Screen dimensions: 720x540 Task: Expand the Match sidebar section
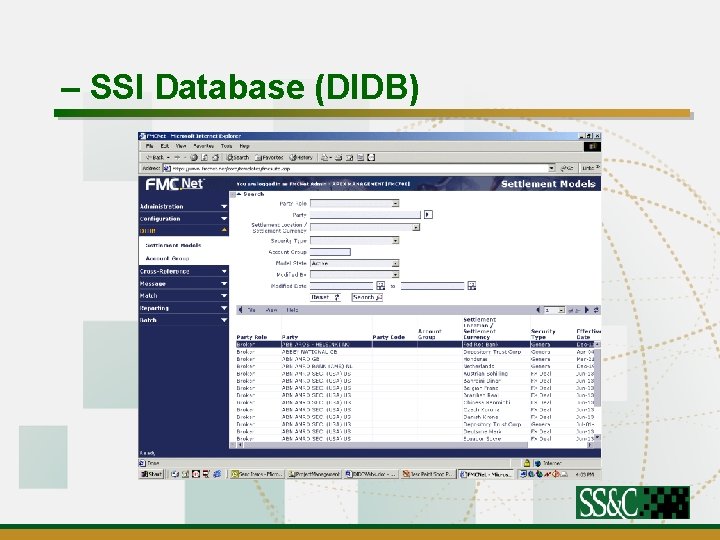[184, 296]
